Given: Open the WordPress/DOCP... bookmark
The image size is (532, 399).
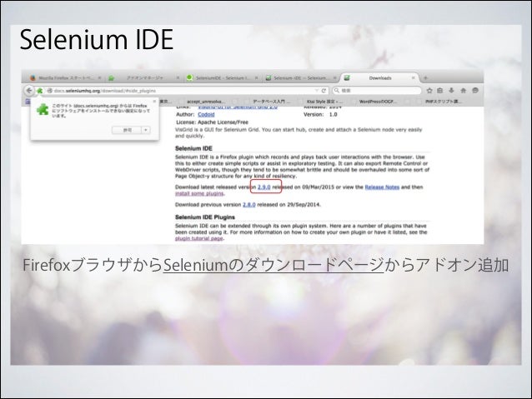Looking at the screenshot, I should pos(378,102).
